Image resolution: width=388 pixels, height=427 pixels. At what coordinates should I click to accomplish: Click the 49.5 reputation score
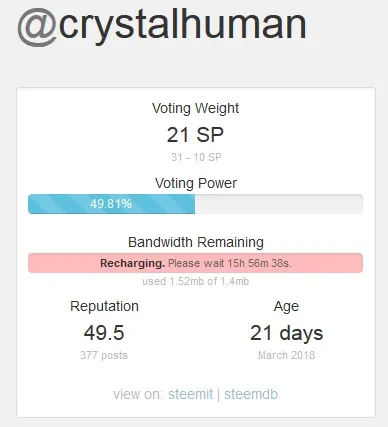pos(104,333)
